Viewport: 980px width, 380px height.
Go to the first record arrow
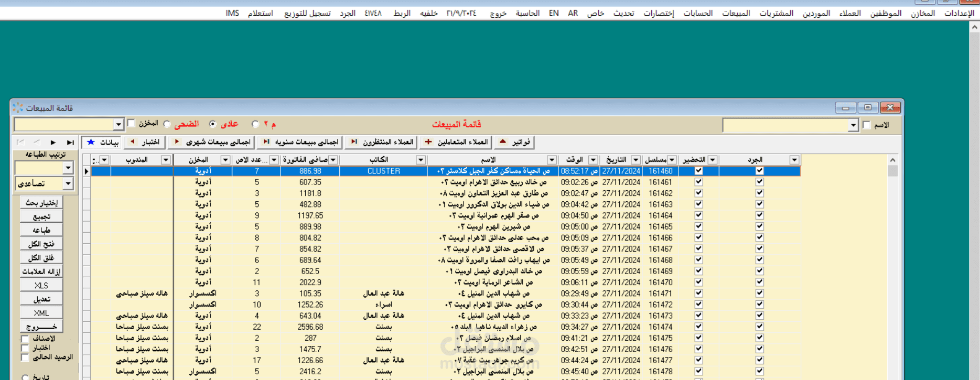(x=20, y=142)
